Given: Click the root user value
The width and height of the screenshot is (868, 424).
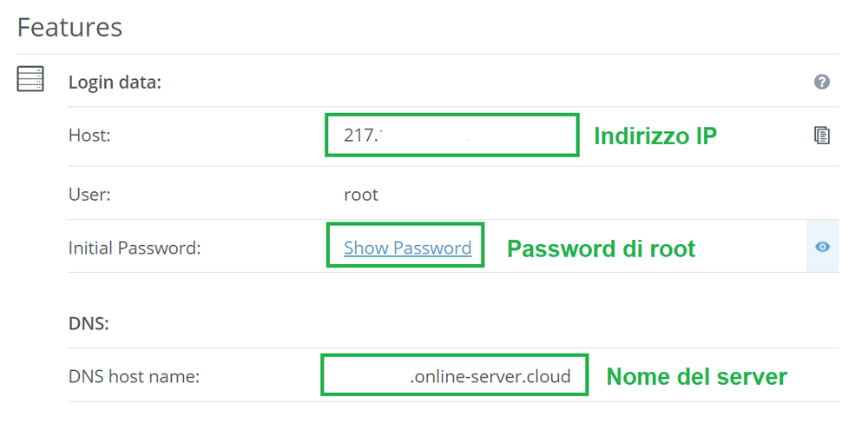Looking at the screenshot, I should (361, 195).
